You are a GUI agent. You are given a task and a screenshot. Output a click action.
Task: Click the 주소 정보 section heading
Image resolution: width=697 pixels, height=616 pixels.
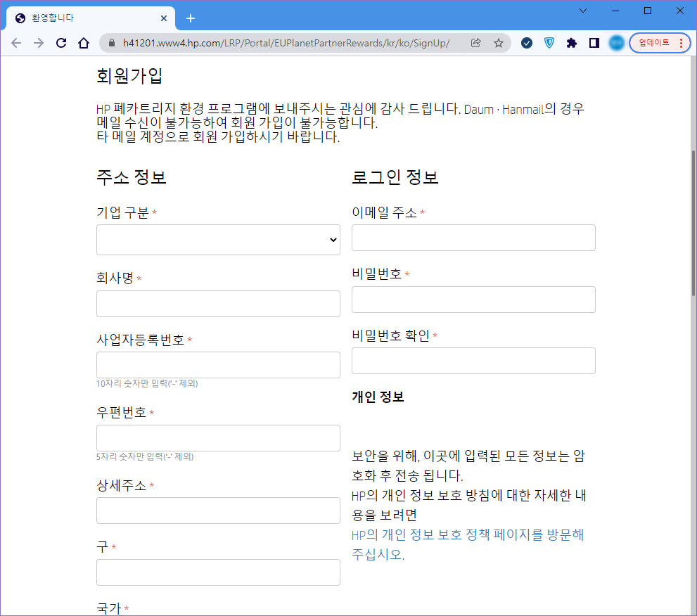coord(132,177)
